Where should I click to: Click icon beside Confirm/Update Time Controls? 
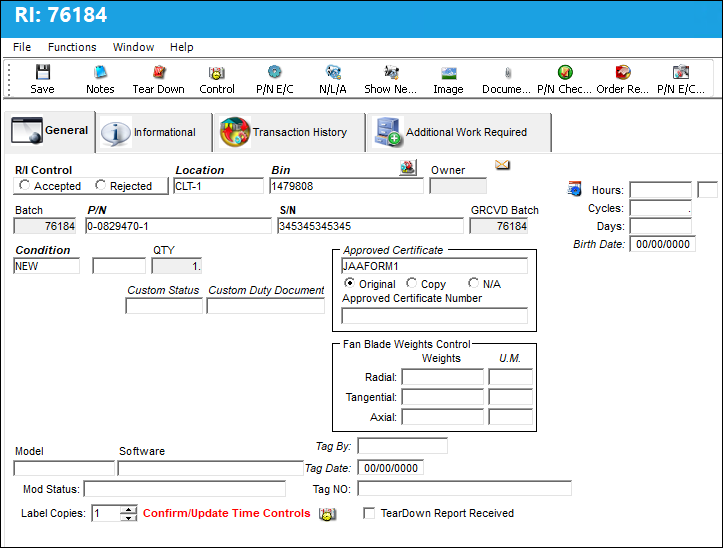tap(327, 514)
